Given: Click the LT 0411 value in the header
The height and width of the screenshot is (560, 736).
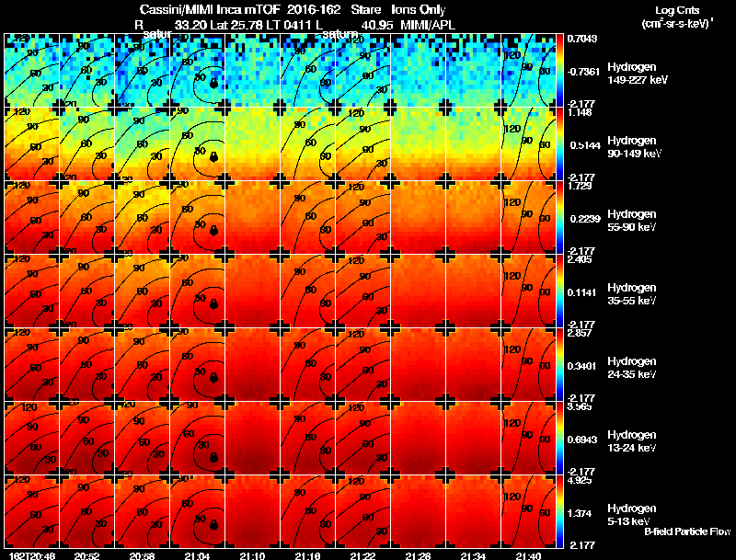Looking at the screenshot, I should click(289, 25).
